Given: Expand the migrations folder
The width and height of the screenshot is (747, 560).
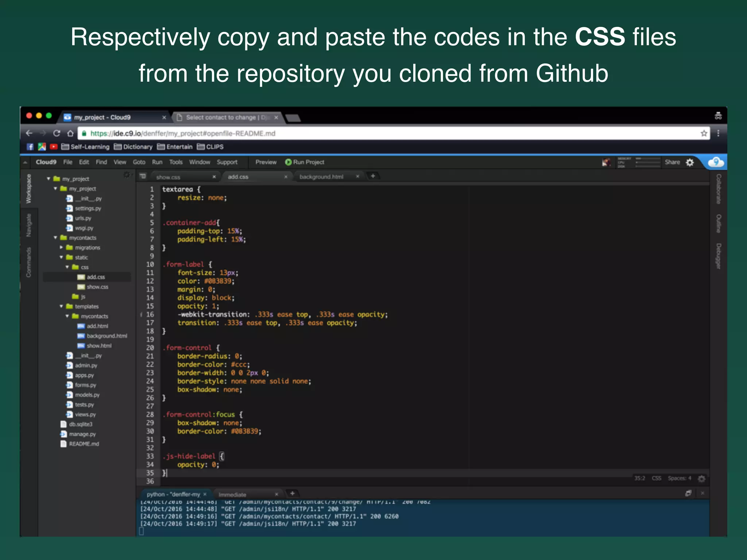Looking at the screenshot, I should [61, 248].
